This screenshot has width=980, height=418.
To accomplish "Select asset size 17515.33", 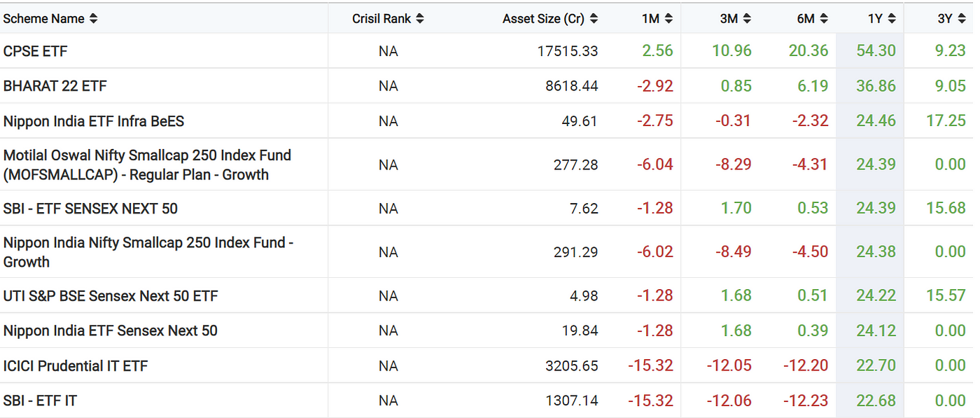I will [x=568, y=51].
